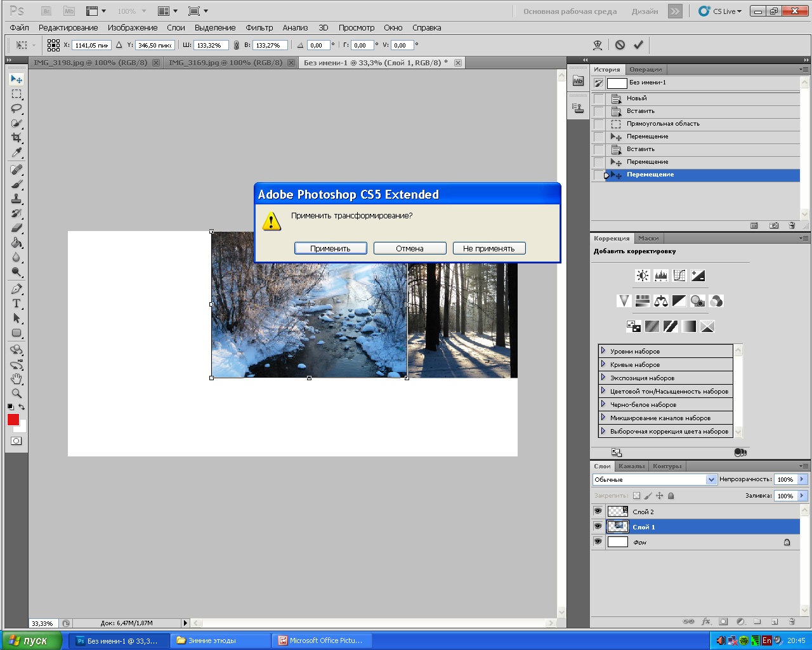Select the Zoom tool
Screen dimensions: 812x650
[16, 394]
